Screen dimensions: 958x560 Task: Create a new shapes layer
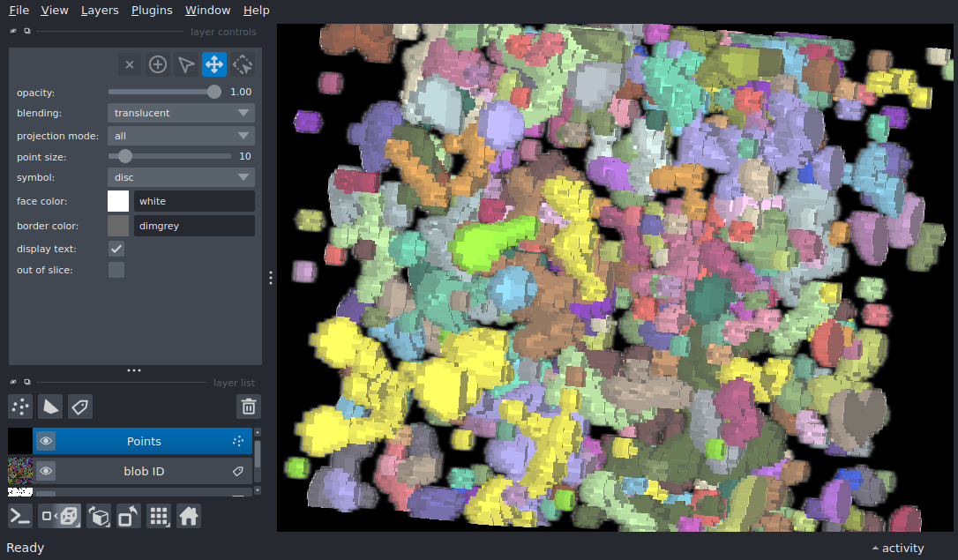50,407
